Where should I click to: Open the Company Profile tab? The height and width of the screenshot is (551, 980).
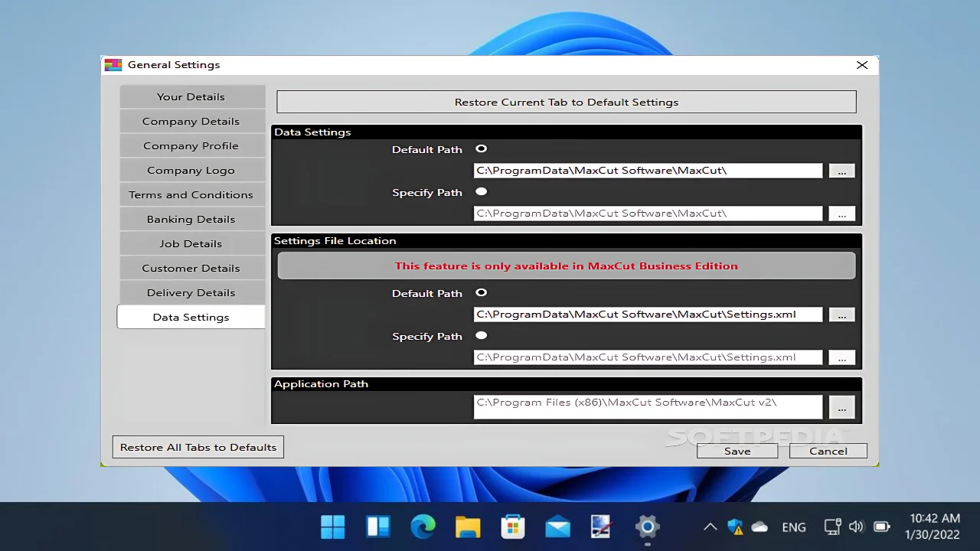(x=191, y=145)
